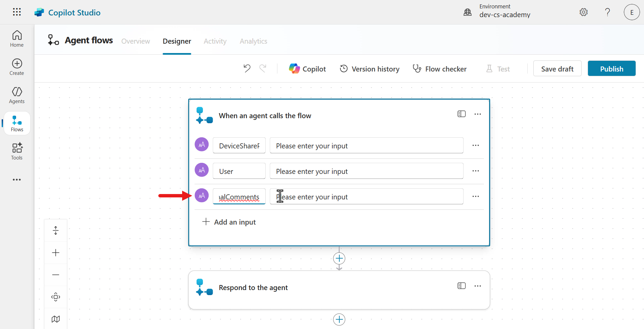Toggle side panel on the trigger card
This screenshot has height=329, width=644.
[462, 114]
